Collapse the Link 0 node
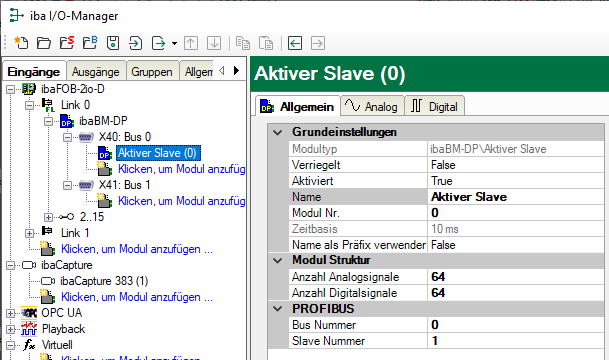The height and width of the screenshot is (360, 609). [29, 105]
